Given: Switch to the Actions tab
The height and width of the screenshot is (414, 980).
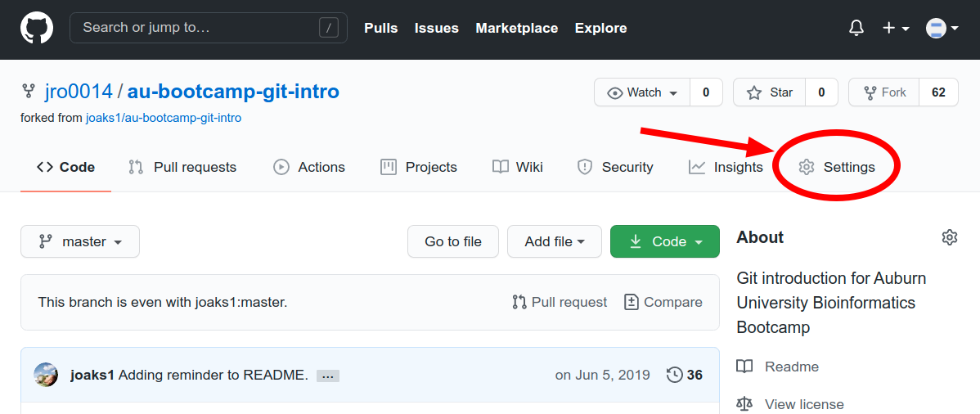Looking at the screenshot, I should click(309, 167).
